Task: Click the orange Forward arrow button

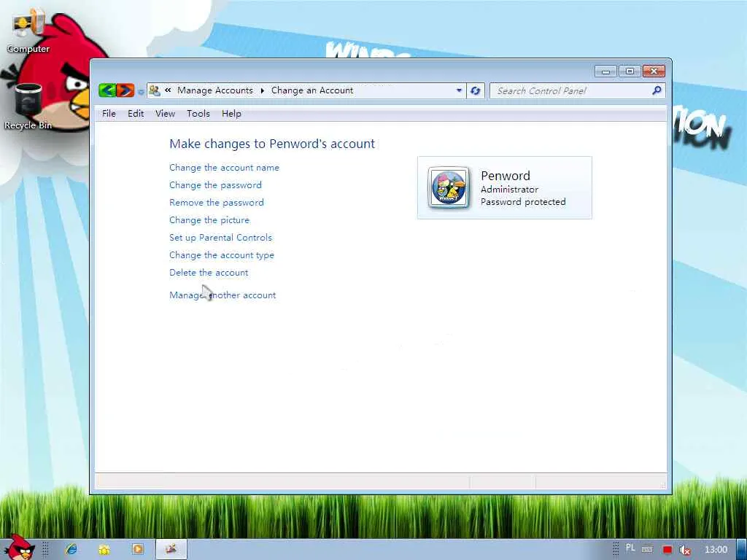Action: click(x=125, y=90)
